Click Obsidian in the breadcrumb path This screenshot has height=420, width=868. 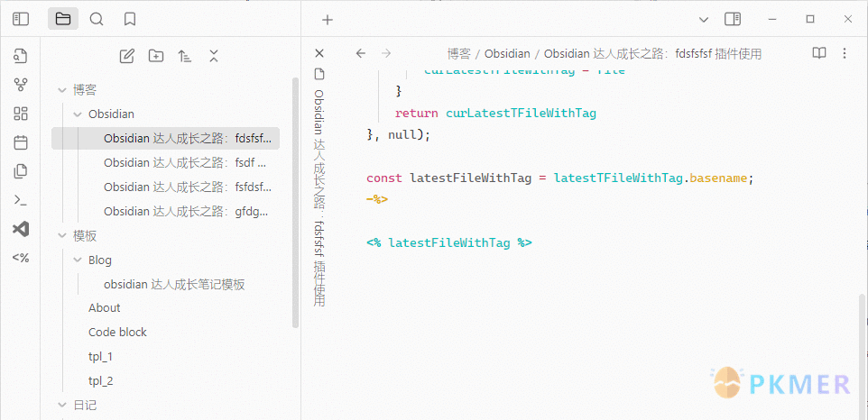coord(507,53)
